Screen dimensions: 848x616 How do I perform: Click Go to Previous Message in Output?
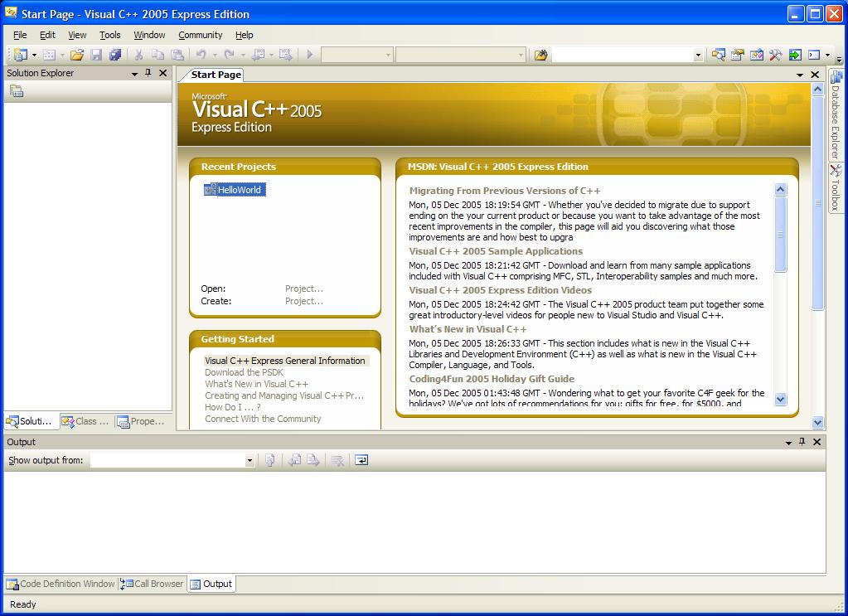point(294,460)
